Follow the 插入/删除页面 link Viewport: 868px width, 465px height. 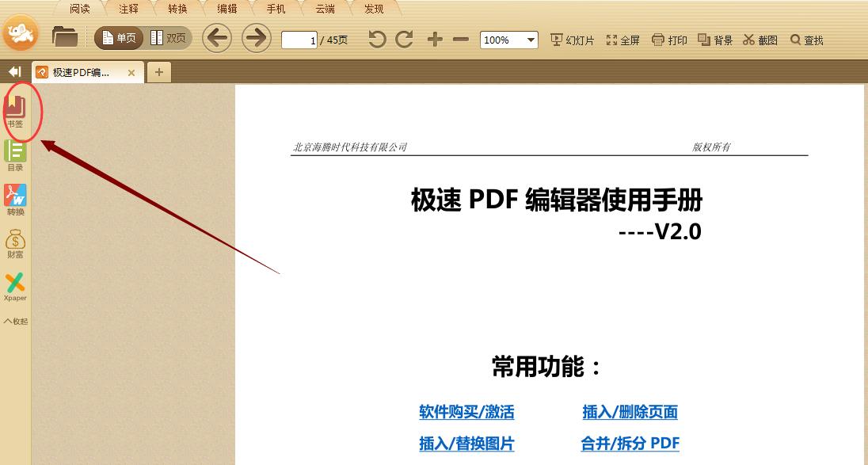pyautogui.click(x=630, y=412)
